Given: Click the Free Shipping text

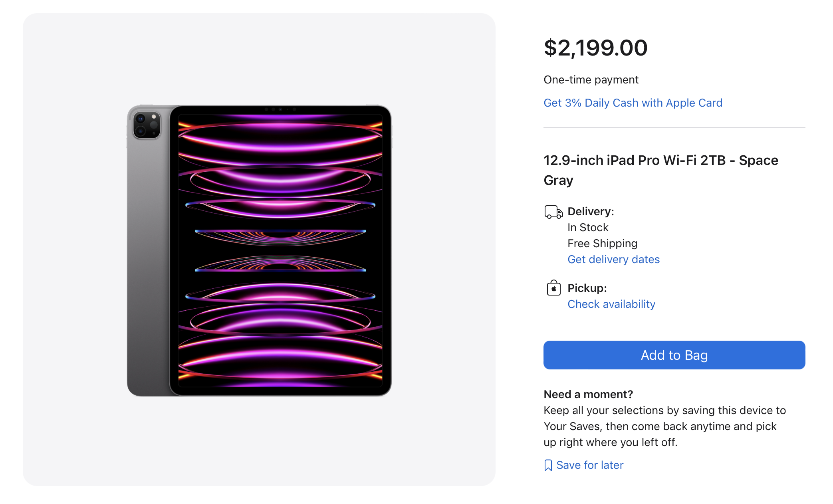Looking at the screenshot, I should (602, 243).
